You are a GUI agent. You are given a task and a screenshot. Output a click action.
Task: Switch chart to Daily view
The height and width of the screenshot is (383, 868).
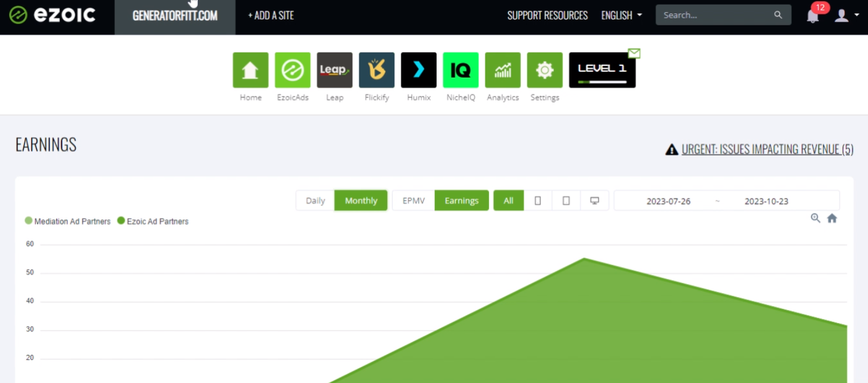click(315, 201)
